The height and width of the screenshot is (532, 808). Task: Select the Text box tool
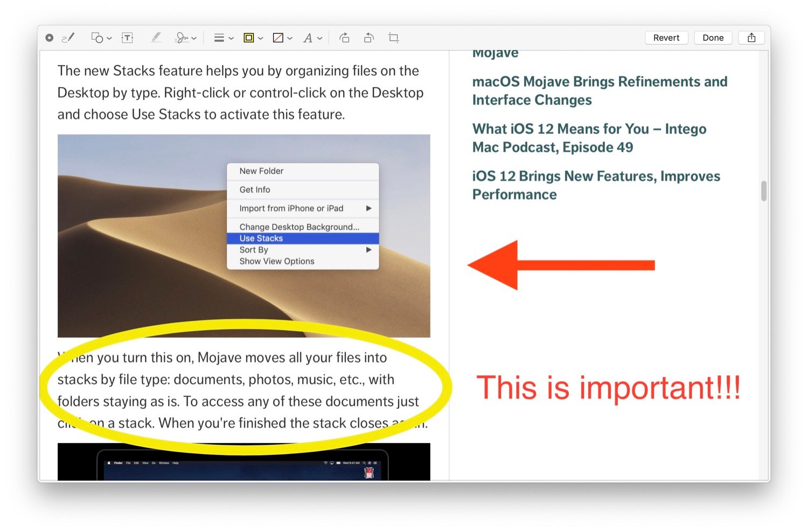(128, 38)
